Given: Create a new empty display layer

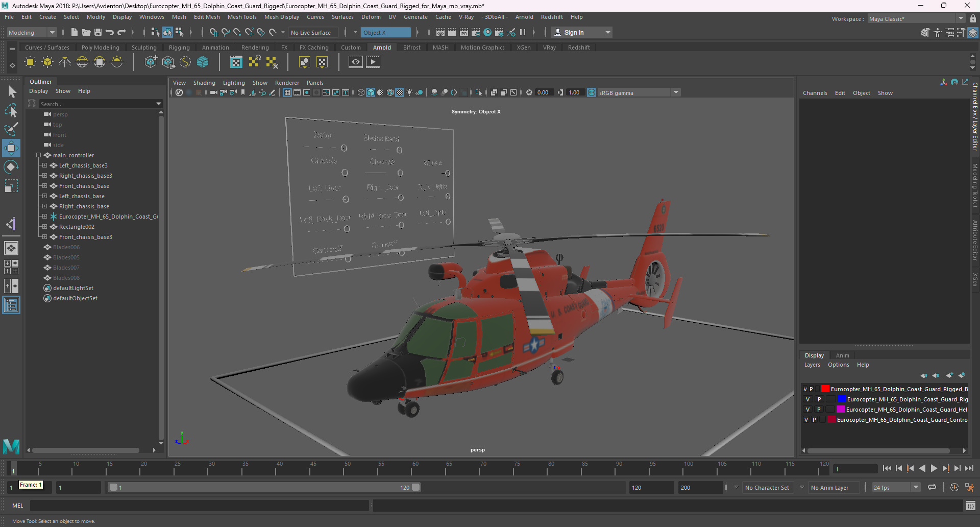Looking at the screenshot, I should 950,375.
